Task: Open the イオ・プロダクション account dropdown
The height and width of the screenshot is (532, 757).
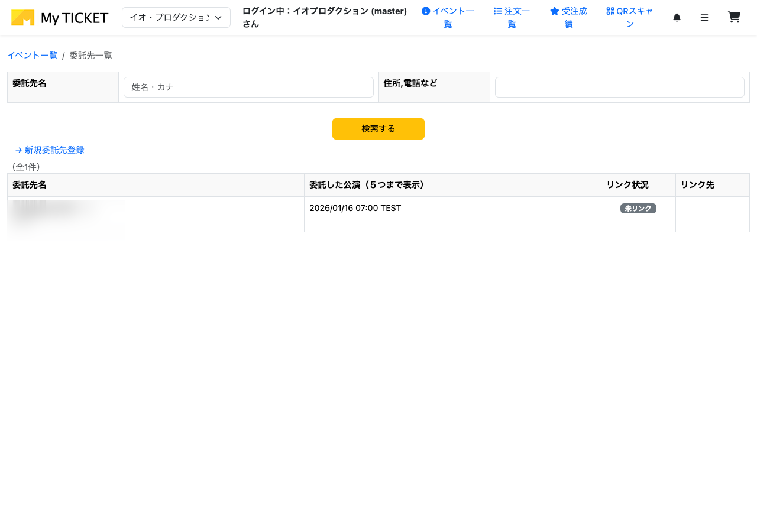Action: [176, 17]
